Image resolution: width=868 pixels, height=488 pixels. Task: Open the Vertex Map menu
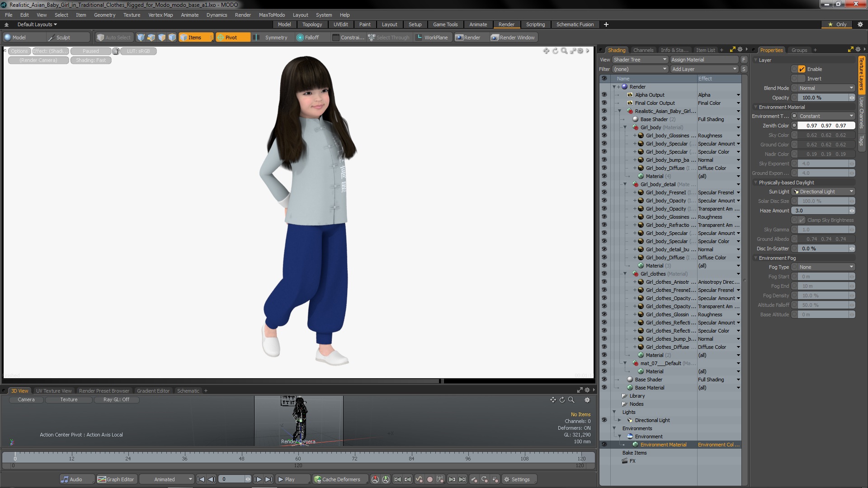[x=160, y=15]
